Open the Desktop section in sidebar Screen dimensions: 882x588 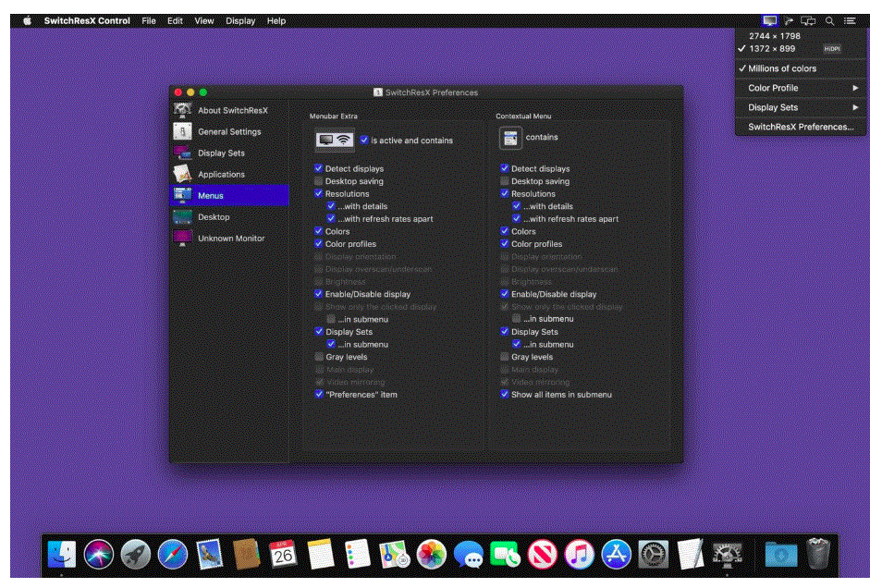click(229, 216)
